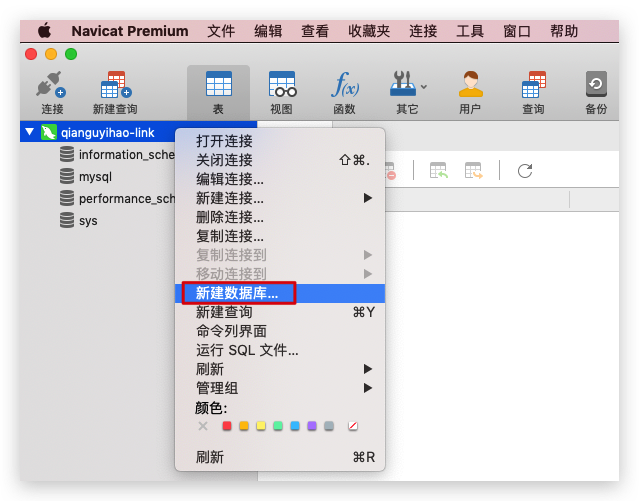The width and height of the screenshot is (639, 501).
Task: Open the Apple menu
Action: click(x=44, y=31)
